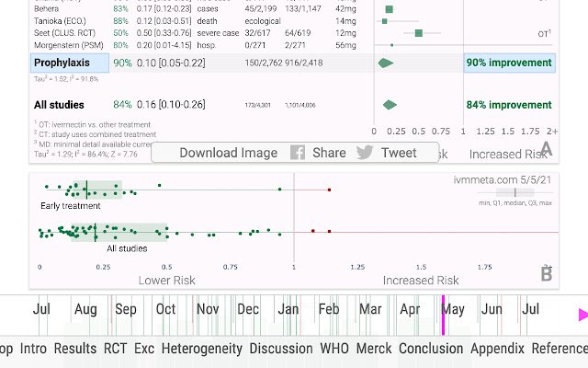Select Dec on the timeline
The image size is (588, 368).
pyautogui.click(x=248, y=309)
